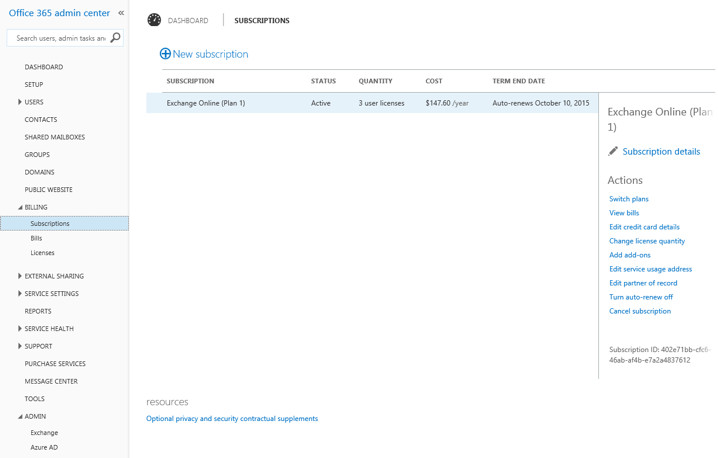This screenshot has height=458, width=718.
Task: Go to CONTACTS page
Action: click(41, 120)
